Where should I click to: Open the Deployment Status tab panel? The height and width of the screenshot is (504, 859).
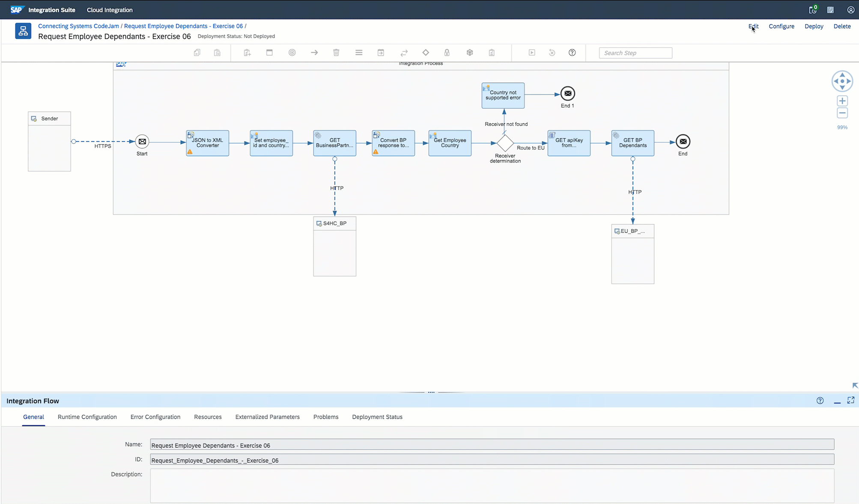coord(377,416)
